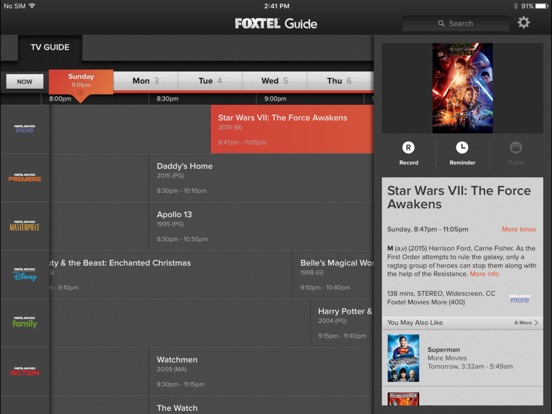552x414 pixels.
Task: Select the Foxtel Movies More channel logo
Action: (x=24, y=129)
